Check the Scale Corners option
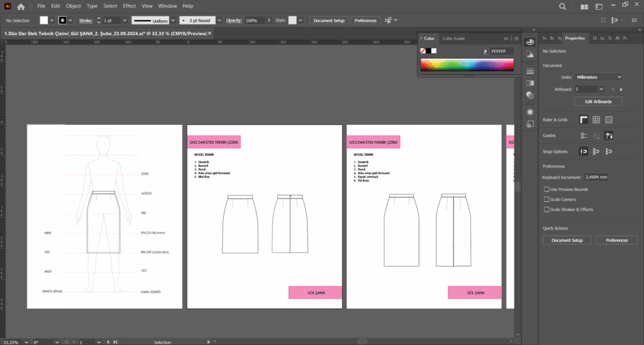Image resolution: width=644 pixels, height=345 pixels. 547,199
